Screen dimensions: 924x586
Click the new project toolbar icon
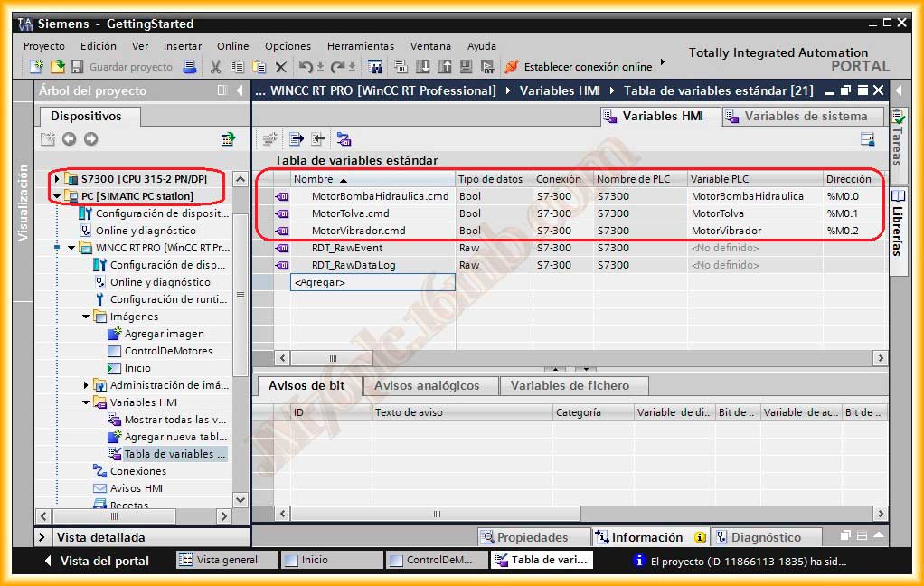(x=36, y=67)
